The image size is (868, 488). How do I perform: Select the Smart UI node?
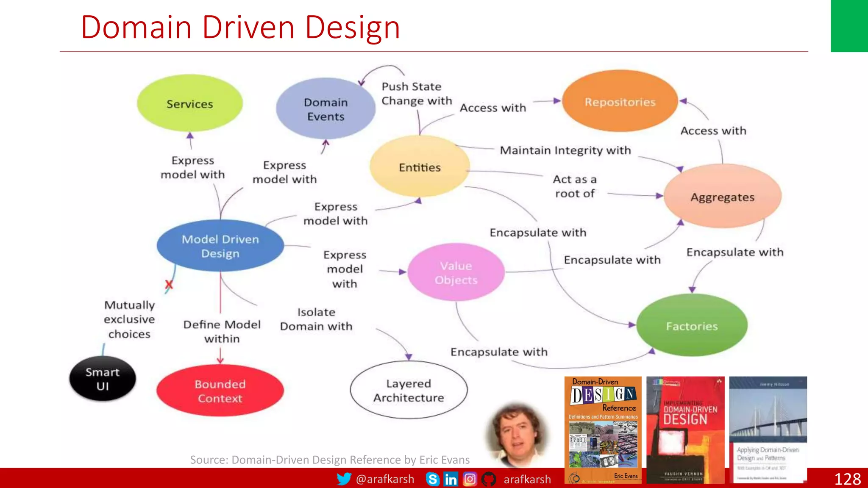[x=103, y=379]
